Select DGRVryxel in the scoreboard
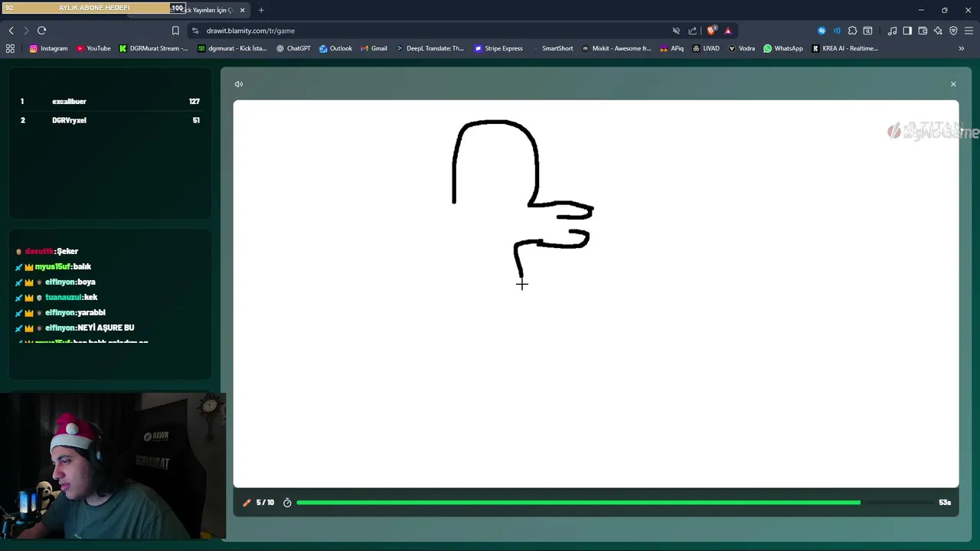This screenshot has height=551, width=980. tap(69, 120)
